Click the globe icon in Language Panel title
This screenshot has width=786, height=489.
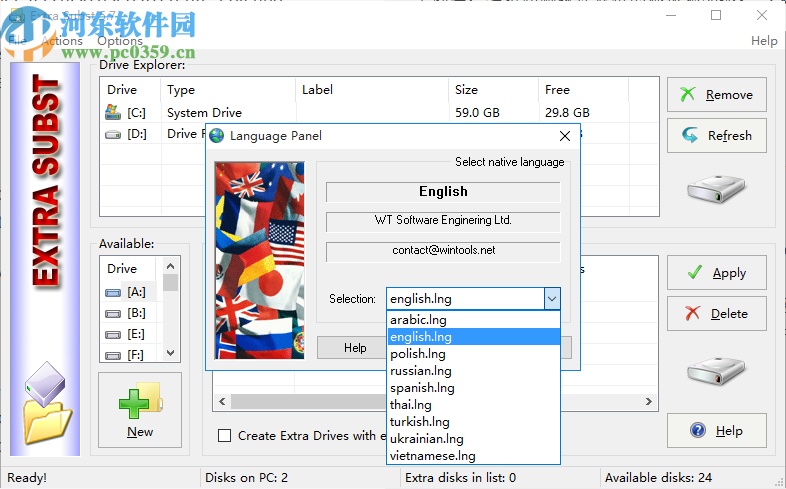click(x=217, y=136)
